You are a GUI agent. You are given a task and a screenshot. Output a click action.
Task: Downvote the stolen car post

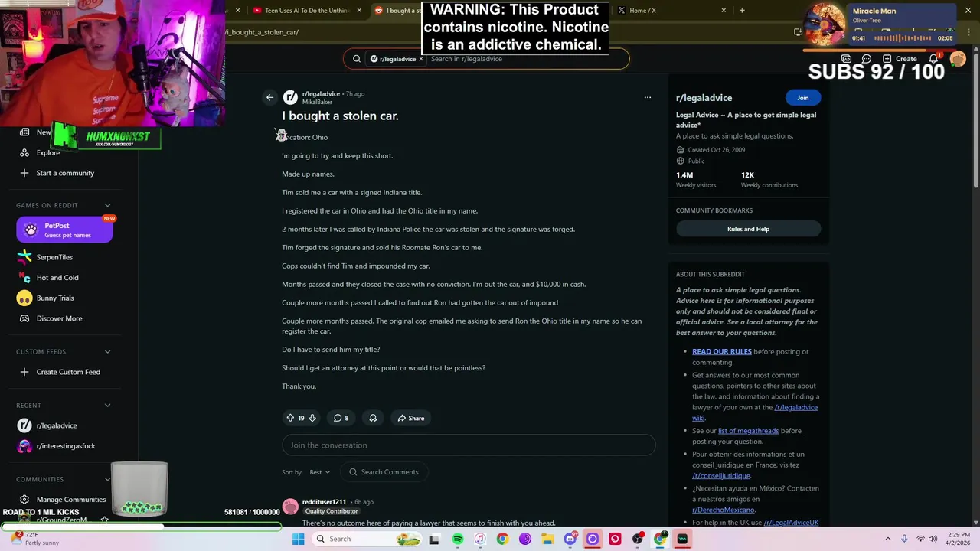pyautogui.click(x=312, y=418)
